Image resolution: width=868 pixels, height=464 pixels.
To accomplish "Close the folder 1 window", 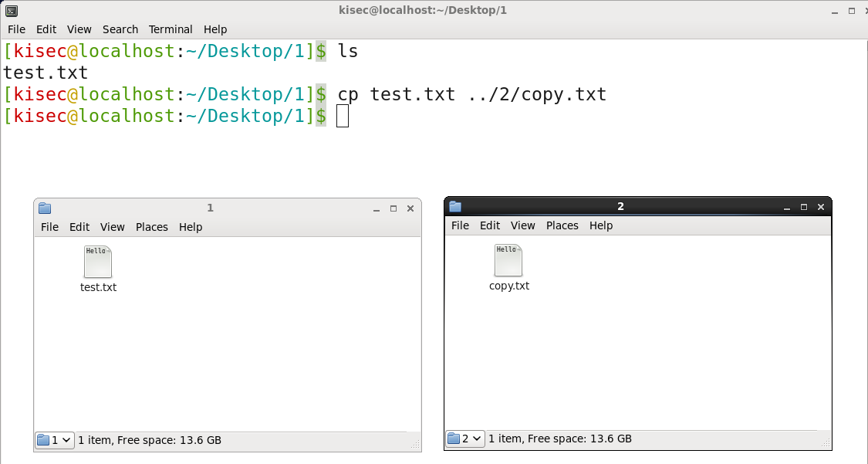I will [410, 208].
